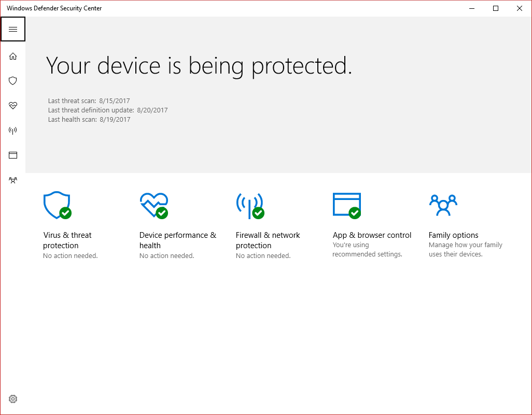Open Device performance & health title link

point(178,240)
